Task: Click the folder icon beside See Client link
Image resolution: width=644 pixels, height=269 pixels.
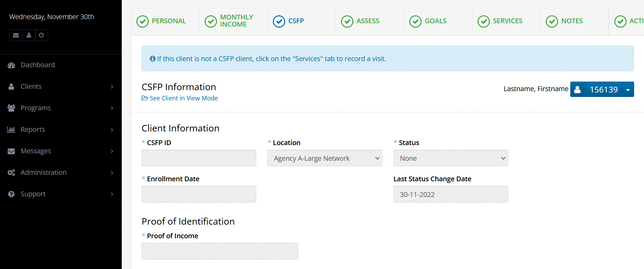Action: pyautogui.click(x=145, y=98)
